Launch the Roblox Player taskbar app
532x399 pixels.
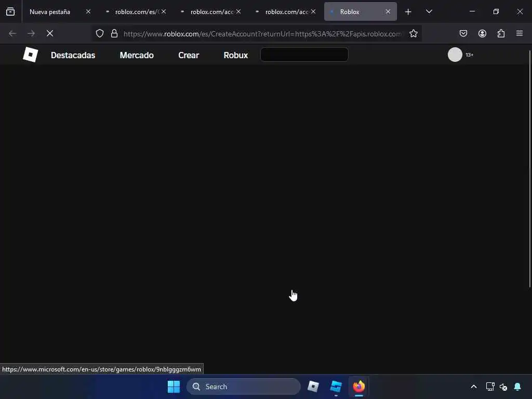click(313, 387)
